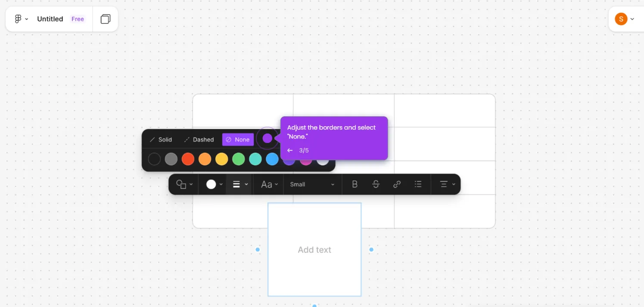Pick the red color swatch

(188, 159)
